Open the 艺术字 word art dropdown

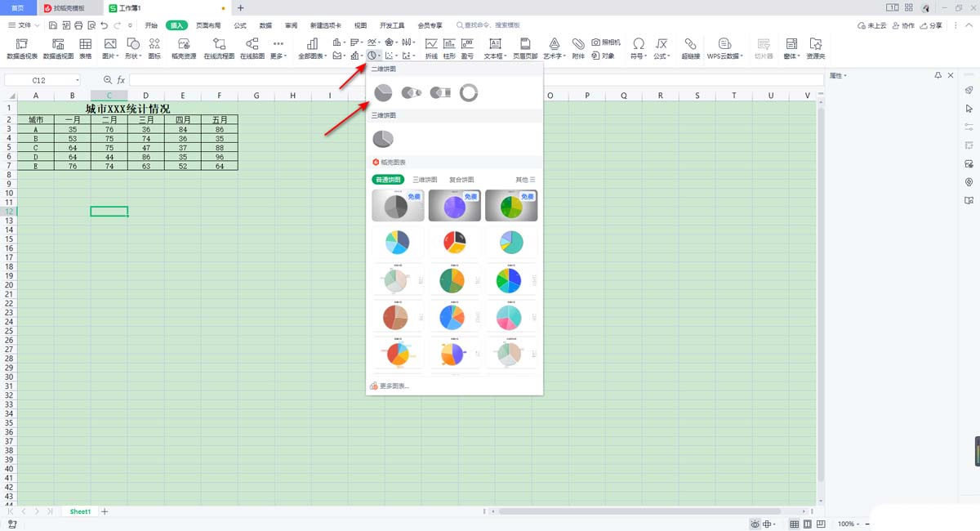[555, 49]
